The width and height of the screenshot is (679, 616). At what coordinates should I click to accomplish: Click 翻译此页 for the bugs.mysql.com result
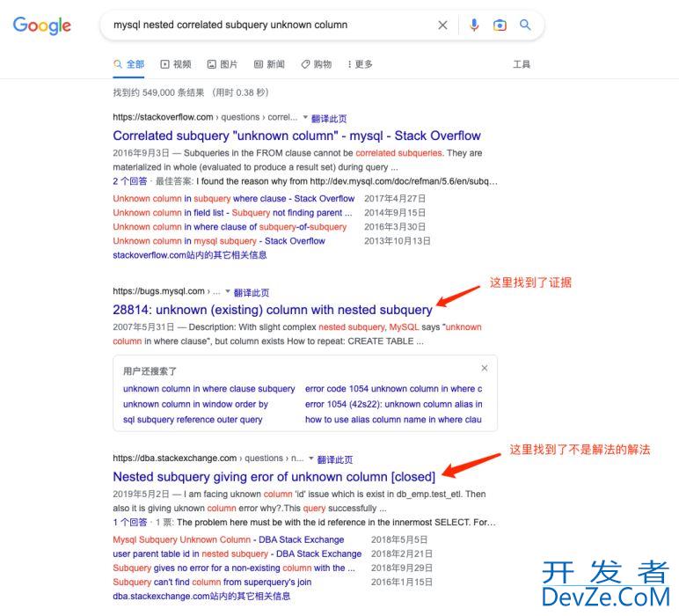pyautogui.click(x=252, y=292)
